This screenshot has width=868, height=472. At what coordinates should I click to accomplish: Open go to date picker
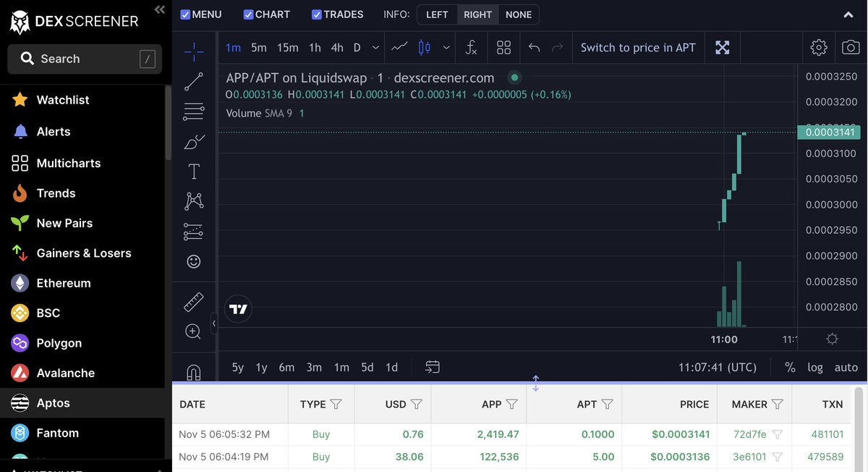(433, 367)
